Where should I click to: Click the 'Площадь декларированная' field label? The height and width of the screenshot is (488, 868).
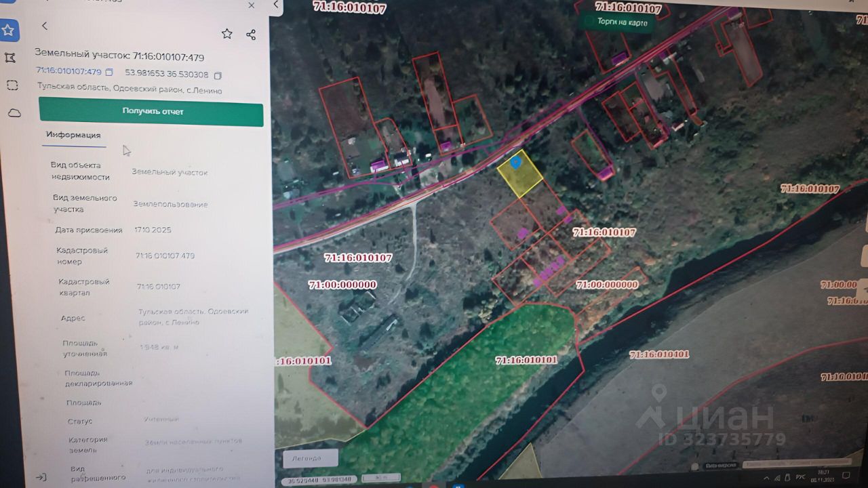[x=98, y=378]
